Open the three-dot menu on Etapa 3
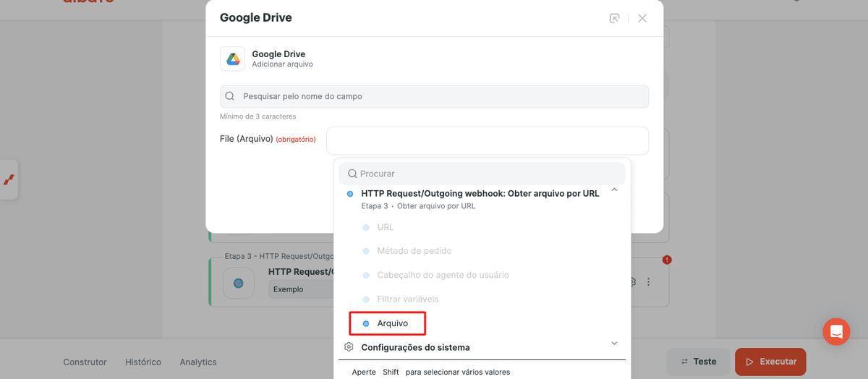 [x=649, y=282]
